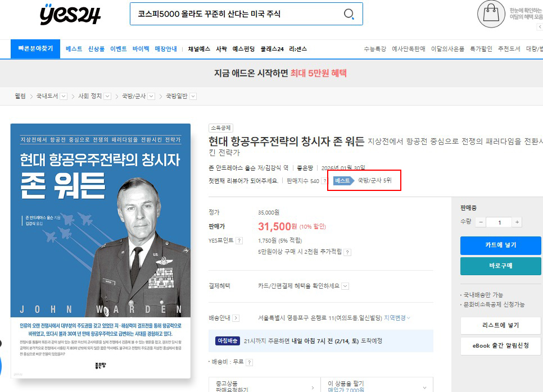Open the shopping bag cart icon
543x392 pixels.
pos(491,14)
